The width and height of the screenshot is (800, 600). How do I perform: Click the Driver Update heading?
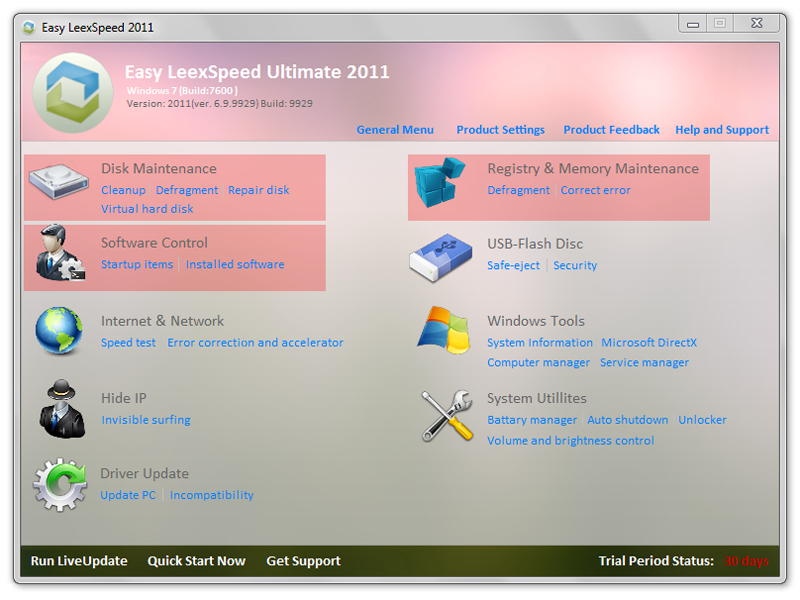pos(144,473)
